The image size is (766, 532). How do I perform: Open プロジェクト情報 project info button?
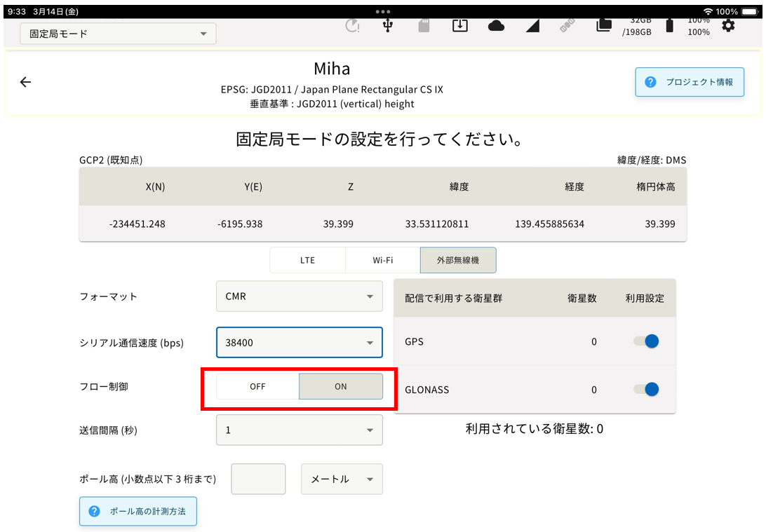click(x=690, y=82)
